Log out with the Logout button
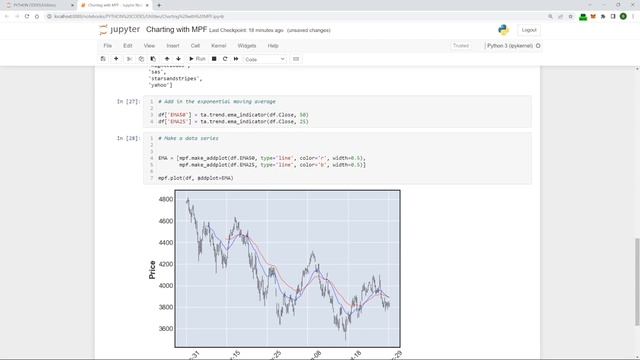Screen dimensions: 640x360 coord(529,30)
